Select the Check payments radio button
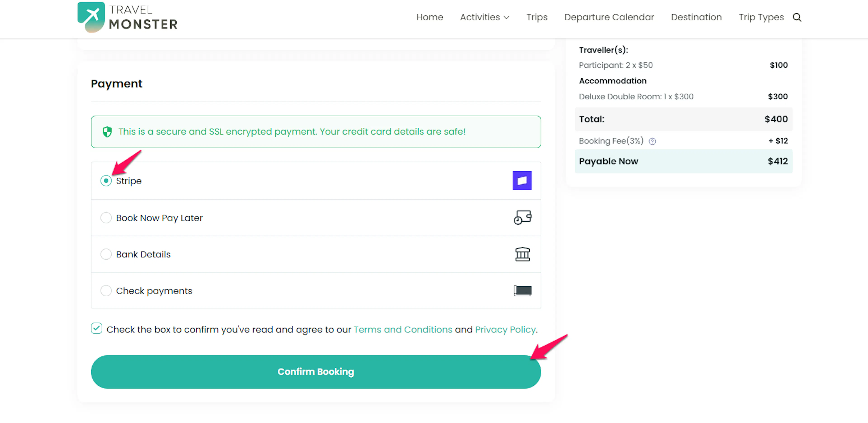 tap(106, 291)
